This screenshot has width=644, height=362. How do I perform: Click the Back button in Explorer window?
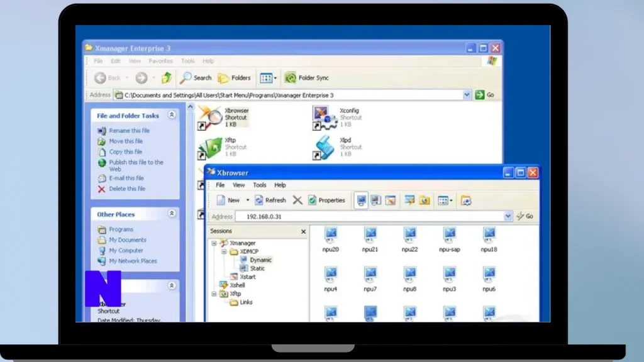click(108, 77)
